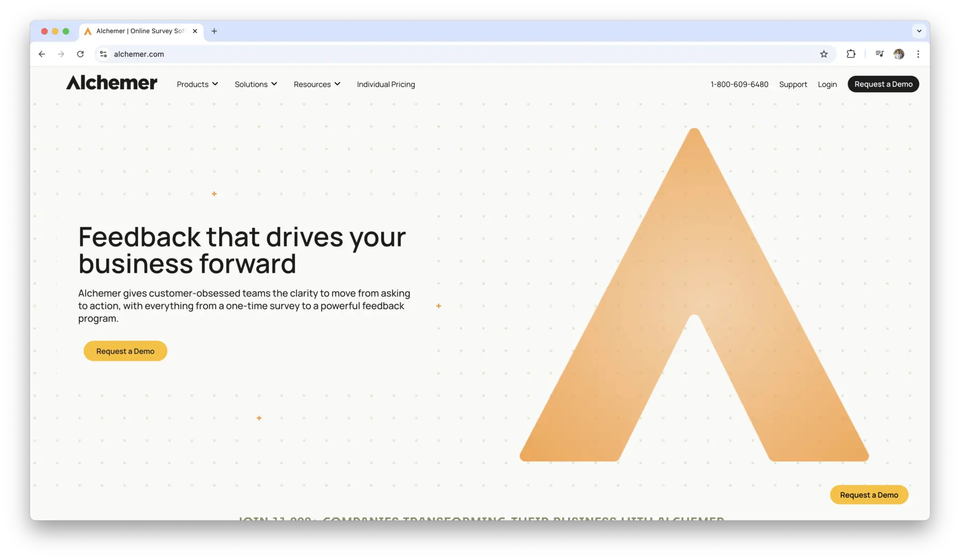
Task: Expand the tab search dropdown arrow
Action: point(919,31)
